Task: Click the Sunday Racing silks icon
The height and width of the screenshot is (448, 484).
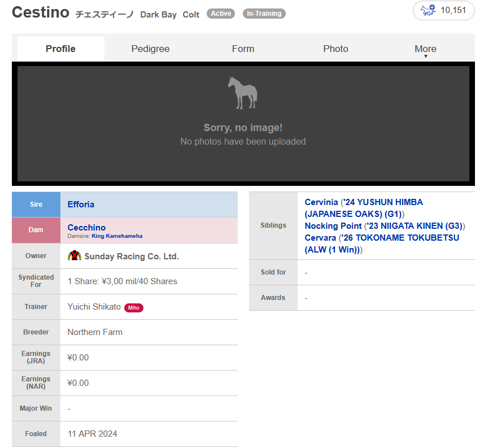Action: tap(75, 256)
